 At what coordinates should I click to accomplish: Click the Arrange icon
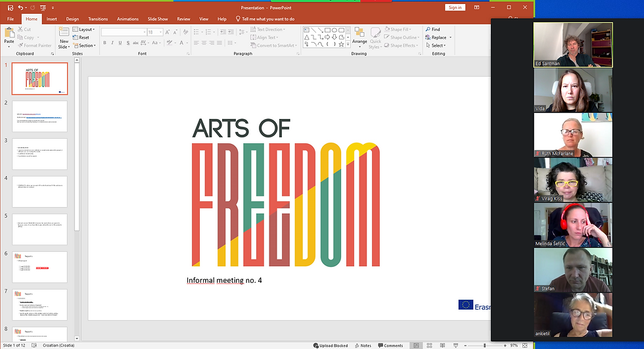point(359,33)
